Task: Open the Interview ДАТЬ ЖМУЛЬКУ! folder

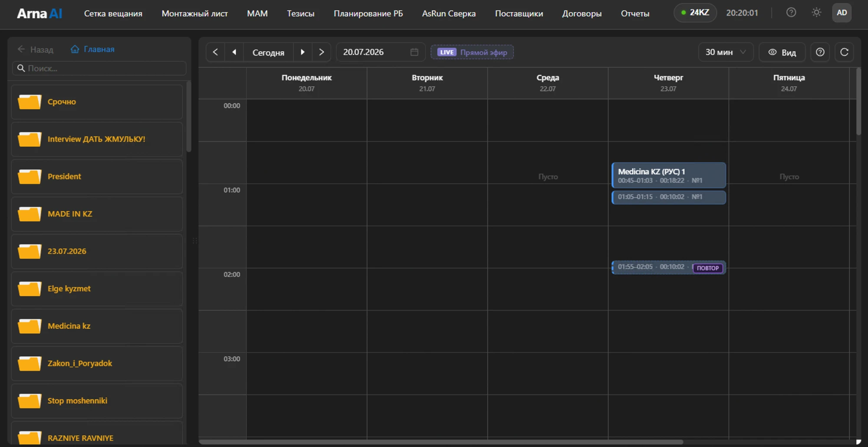Action: (97, 139)
